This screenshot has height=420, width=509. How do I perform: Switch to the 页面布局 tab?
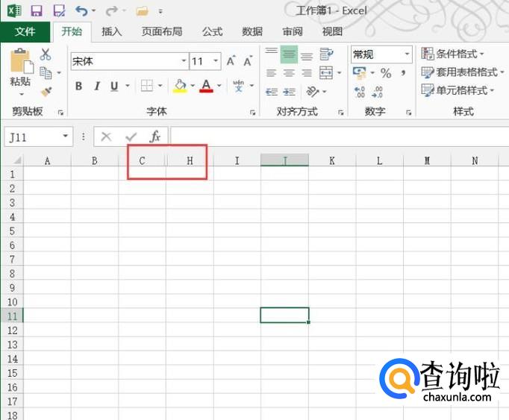pos(162,32)
